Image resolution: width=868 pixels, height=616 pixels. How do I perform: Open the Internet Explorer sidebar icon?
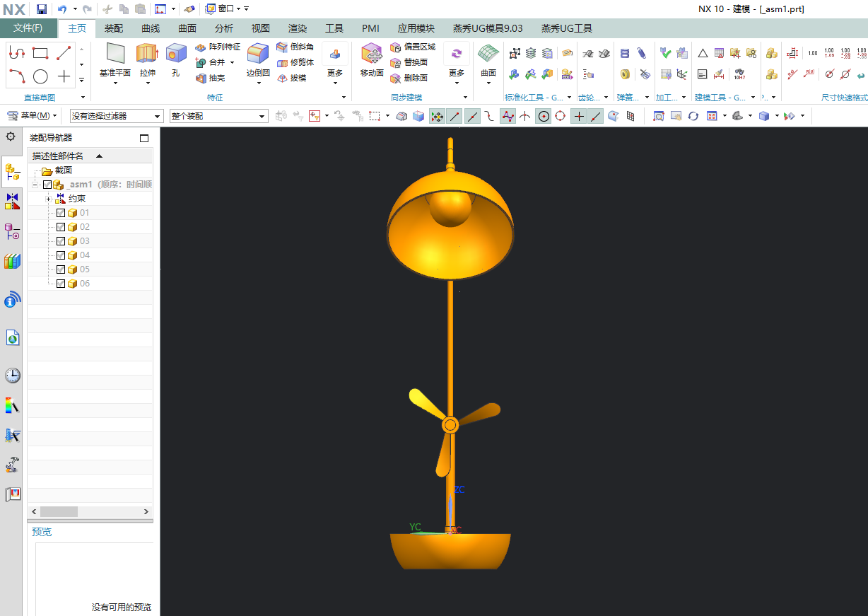tap(12, 339)
